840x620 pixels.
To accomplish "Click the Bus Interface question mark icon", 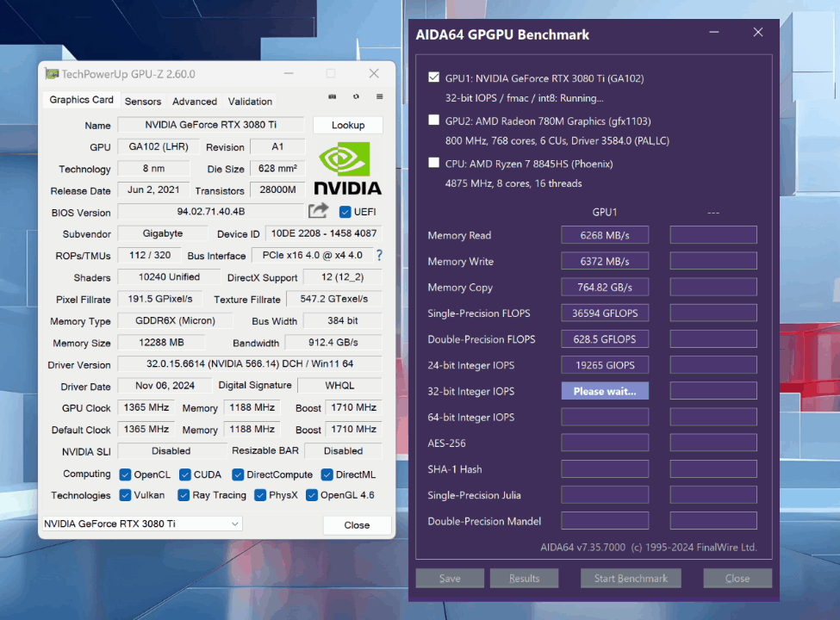I will coord(379,255).
